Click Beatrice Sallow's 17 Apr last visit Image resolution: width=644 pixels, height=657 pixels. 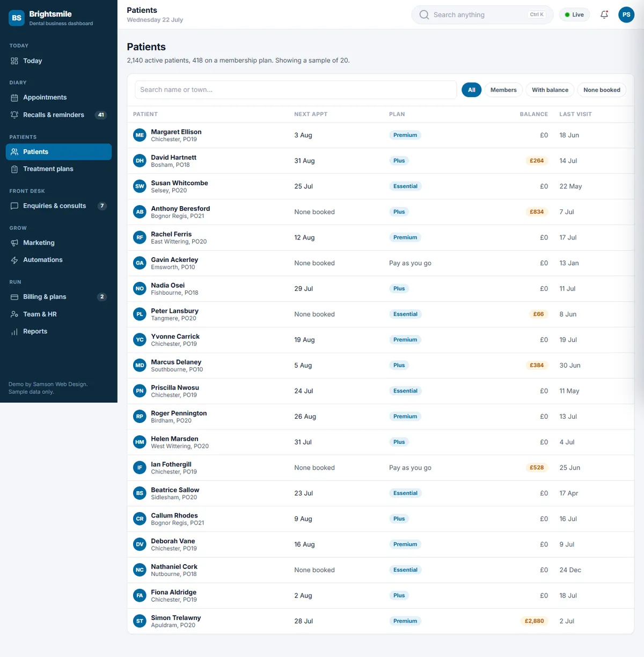[568, 493]
